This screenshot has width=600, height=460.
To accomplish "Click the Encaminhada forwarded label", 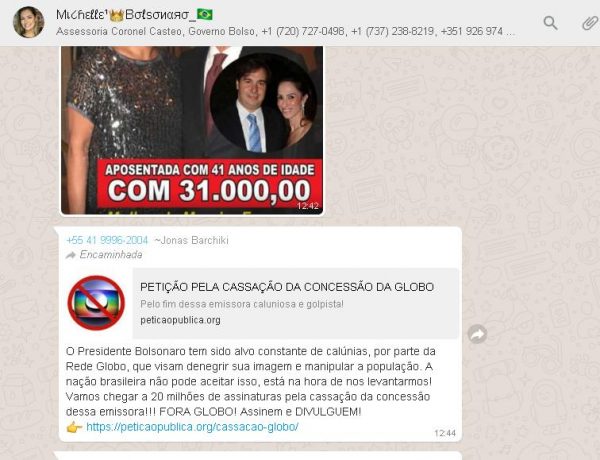I will (x=111, y=255).
